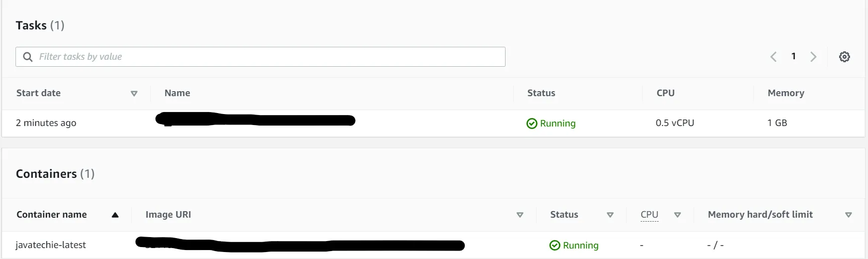Select page 1 in pagination
Image resolution: width=868 pixels, height=259 pixels.
[793, 56]
